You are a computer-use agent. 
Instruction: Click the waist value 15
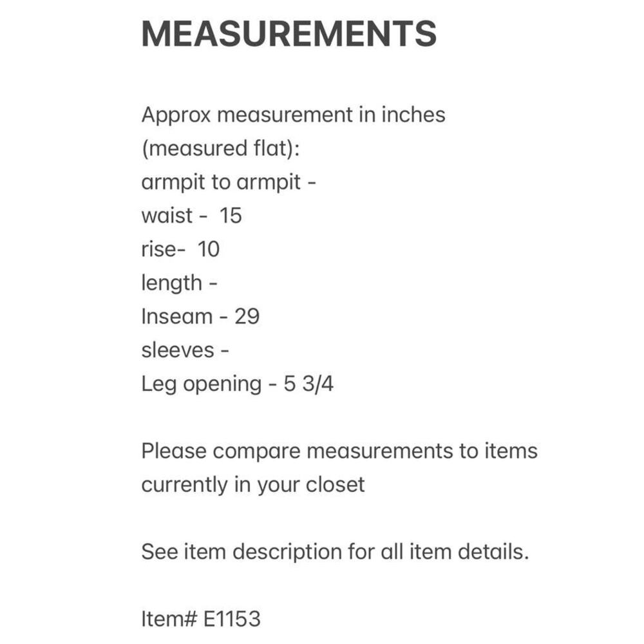click(x=231, y=216)
